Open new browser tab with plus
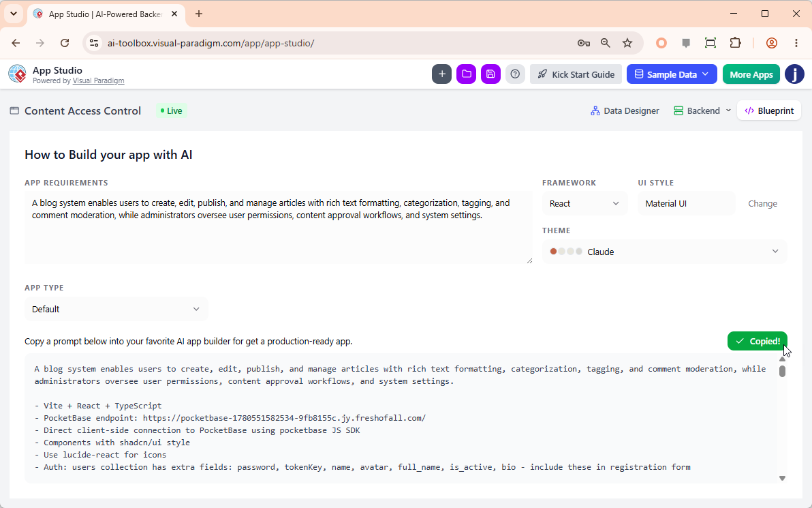The image size is (812, 508). [199, 14]
